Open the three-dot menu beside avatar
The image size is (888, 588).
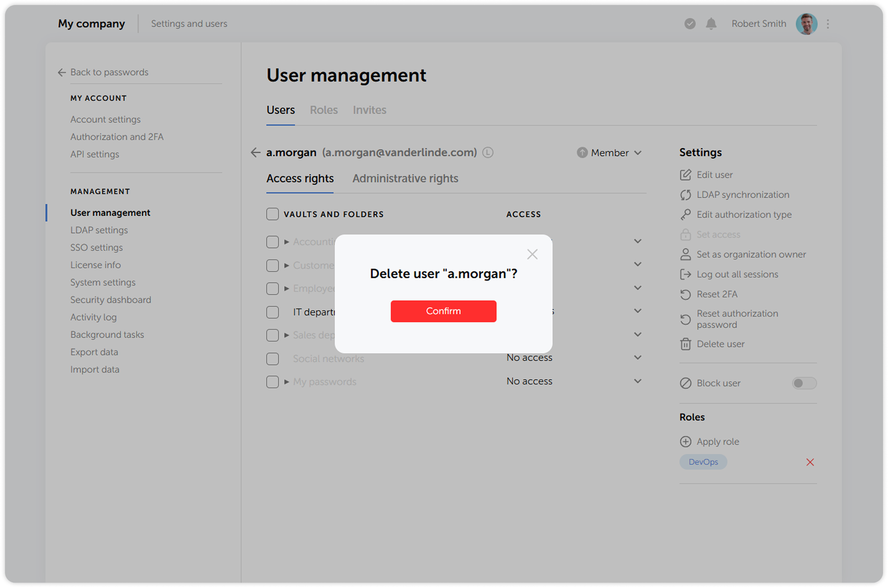tap(828, 24)
